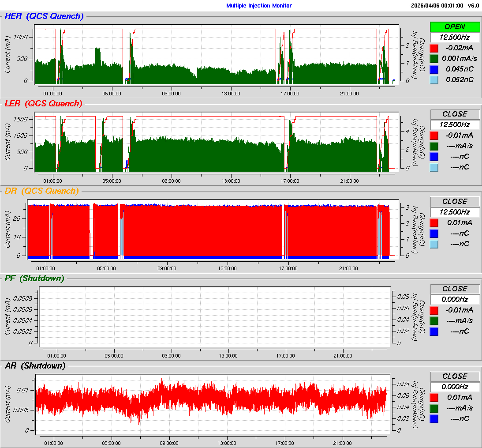Screen dimensions: 482x448
Task: Click the light blue DR charge swatch
Action: [x=434, y=244]
